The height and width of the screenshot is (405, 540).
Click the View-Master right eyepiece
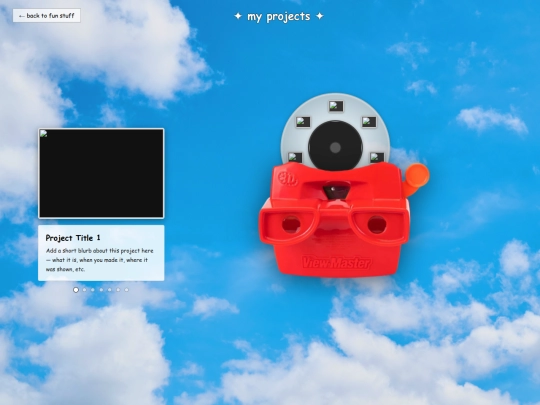tap(377, 225)
